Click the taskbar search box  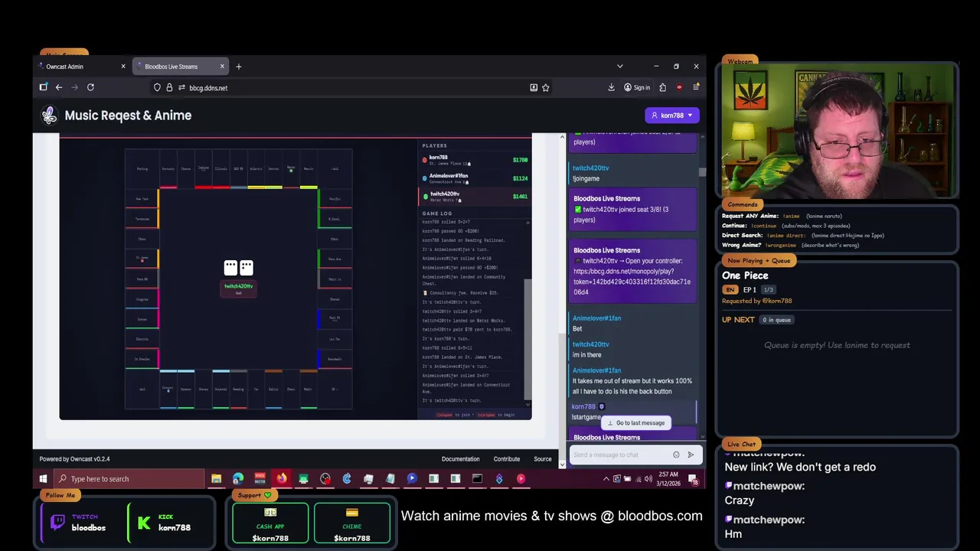coord(129,479)
